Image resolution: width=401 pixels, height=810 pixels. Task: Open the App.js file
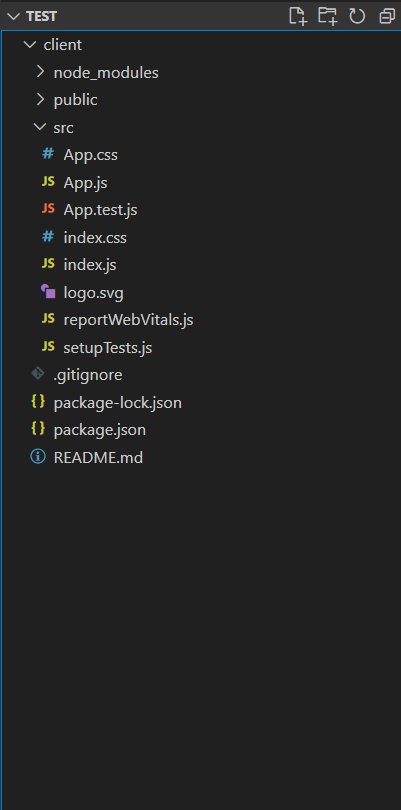(85, 182)
